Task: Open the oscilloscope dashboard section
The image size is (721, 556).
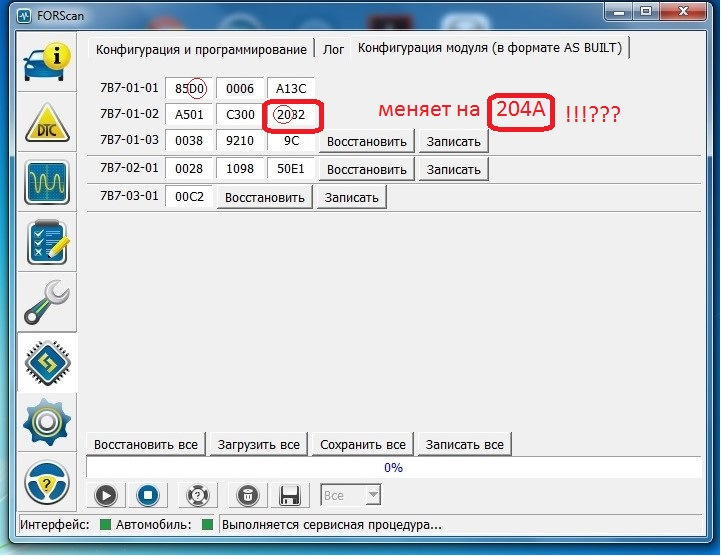Action: (47, 184)
